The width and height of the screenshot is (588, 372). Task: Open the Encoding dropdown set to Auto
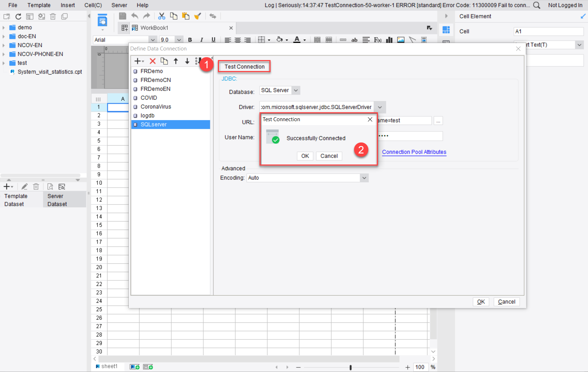point(364,178)
